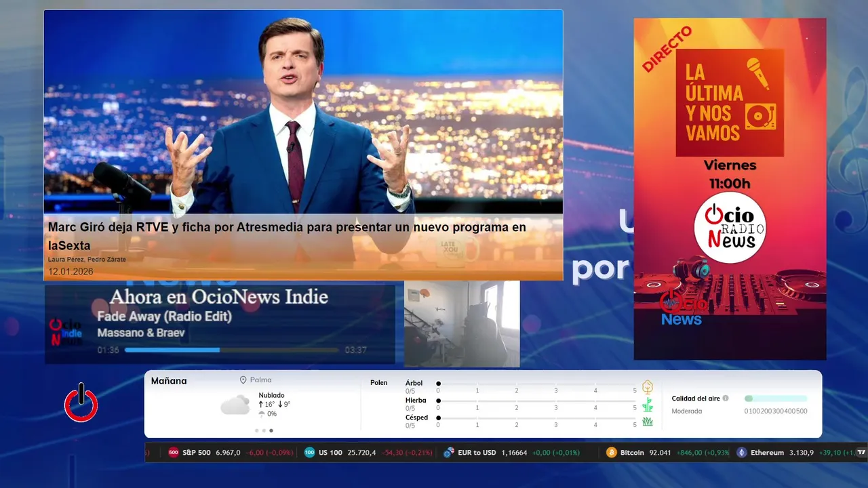Click the OcioNews Indie logo in player
868x488 pixels.
tap(66, 332)
